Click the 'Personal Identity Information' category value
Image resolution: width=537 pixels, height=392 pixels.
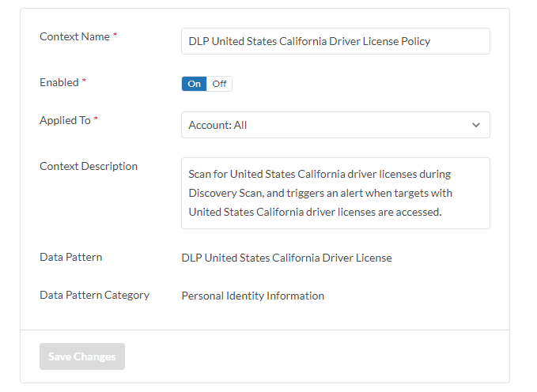pos(252,296)
